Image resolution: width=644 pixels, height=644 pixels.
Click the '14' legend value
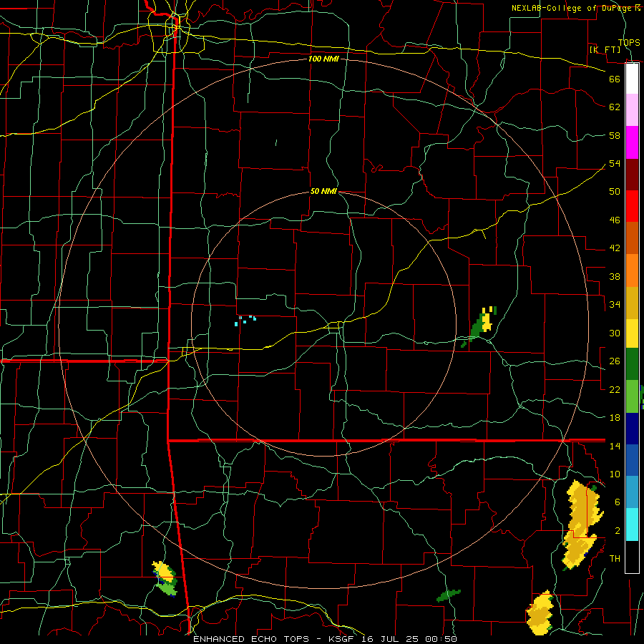(x=615, y=446)
